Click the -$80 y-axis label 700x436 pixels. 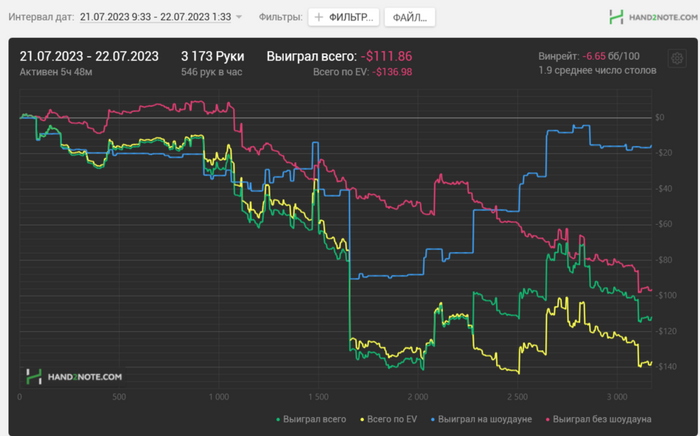[663, 260]
